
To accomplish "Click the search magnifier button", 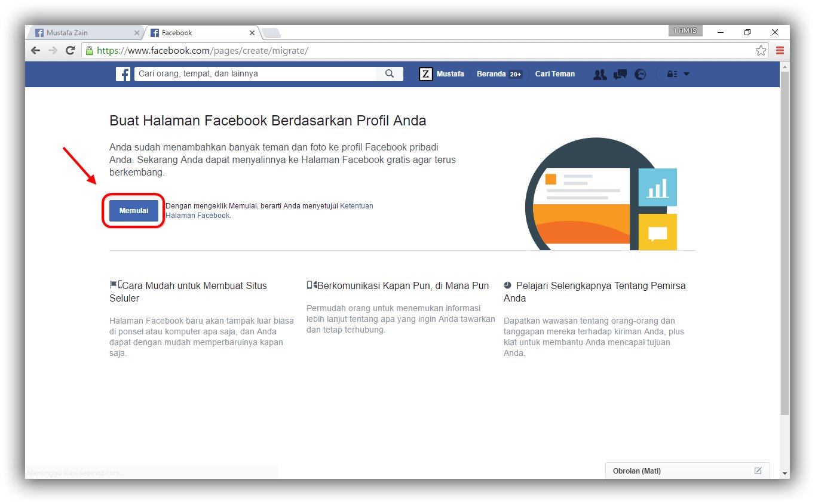I will click(390, 74).
